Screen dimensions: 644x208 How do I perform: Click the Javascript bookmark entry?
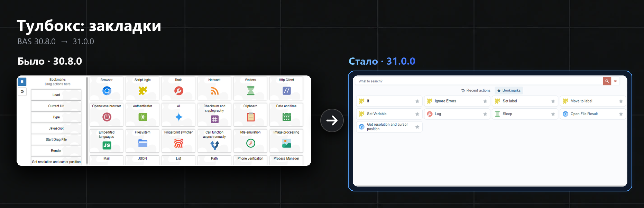(x=56, y=128)
